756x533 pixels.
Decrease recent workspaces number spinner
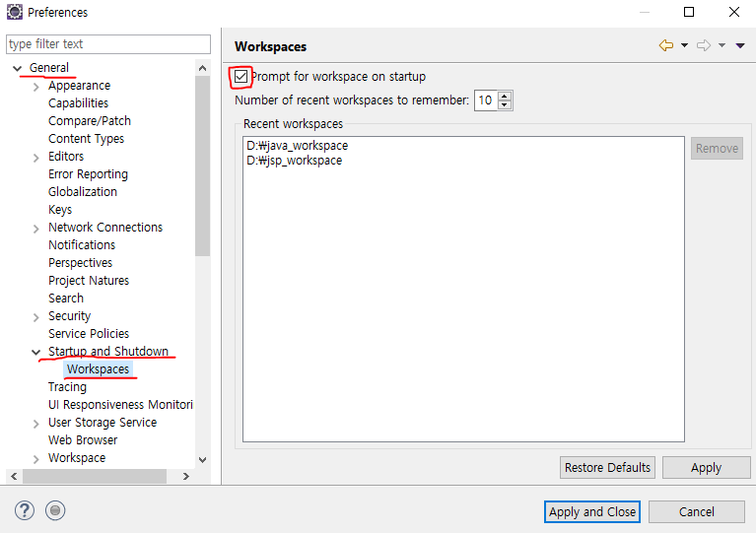505,105
